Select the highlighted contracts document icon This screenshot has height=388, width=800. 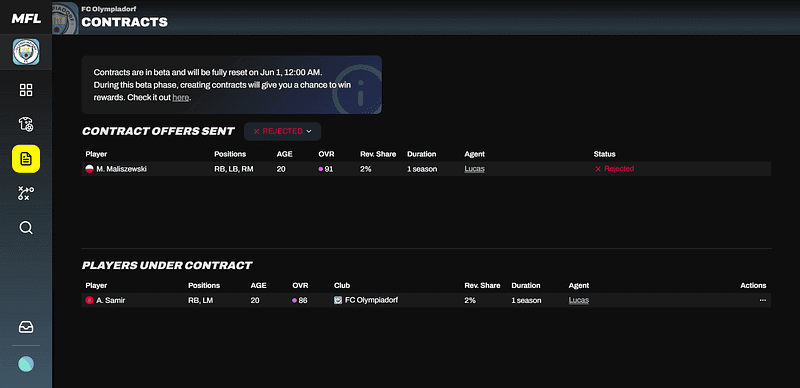[26, 159]
